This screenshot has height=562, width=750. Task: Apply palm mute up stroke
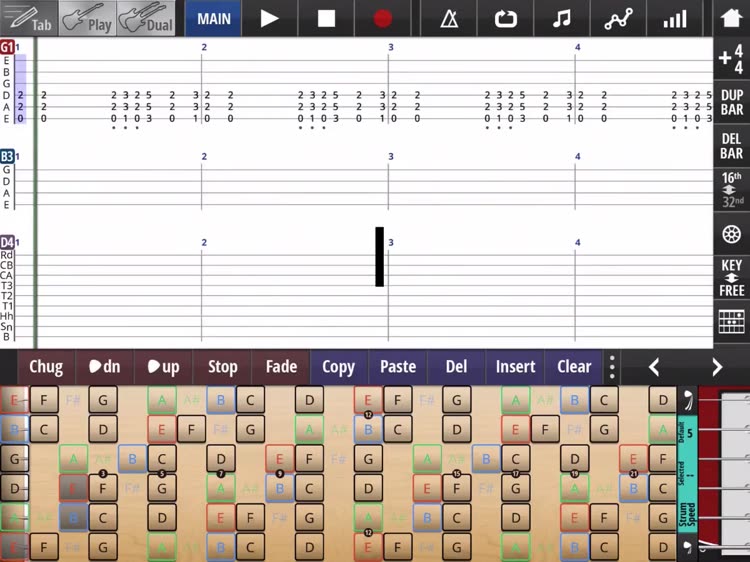tap(163, 367)
